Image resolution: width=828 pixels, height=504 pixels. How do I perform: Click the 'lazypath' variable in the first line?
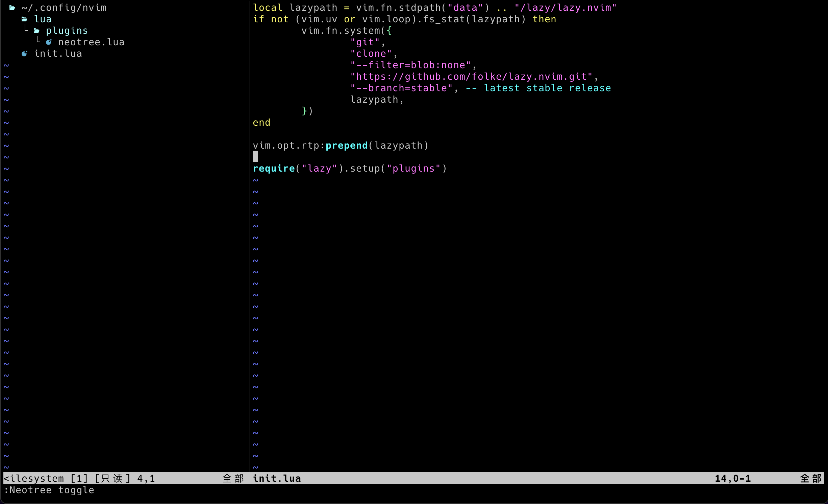point(313,8)
